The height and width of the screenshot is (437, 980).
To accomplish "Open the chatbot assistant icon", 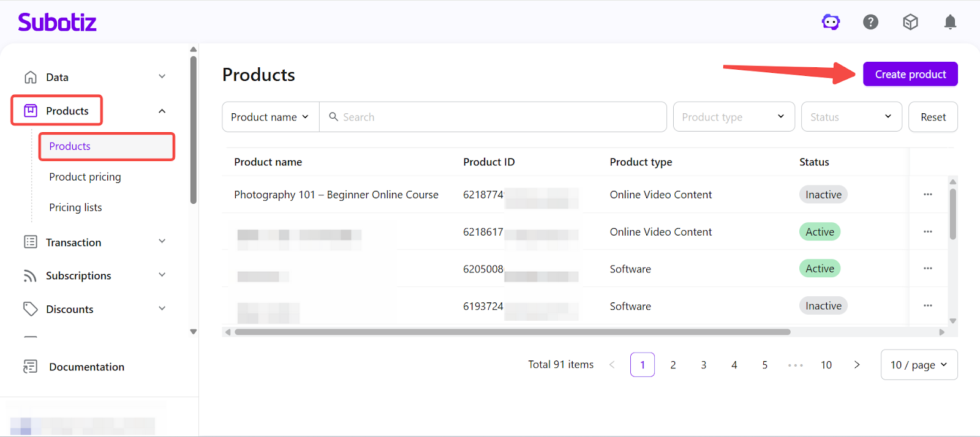I will point(831,23).
